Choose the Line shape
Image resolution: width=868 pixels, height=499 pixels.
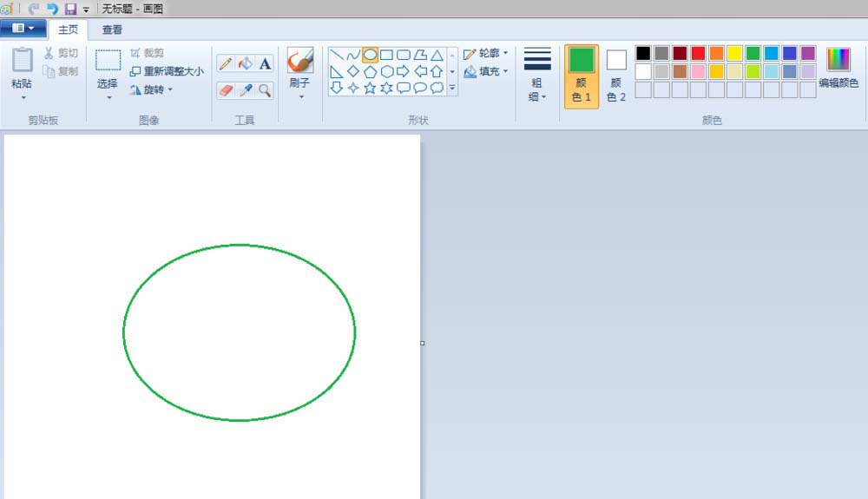[337, 55]
